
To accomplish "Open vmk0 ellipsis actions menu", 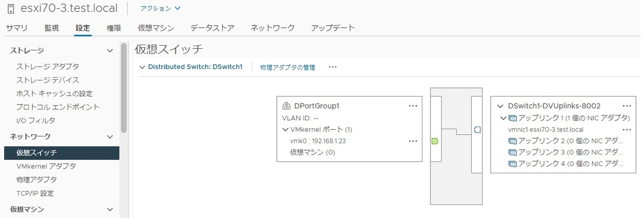I will point(413,141).
